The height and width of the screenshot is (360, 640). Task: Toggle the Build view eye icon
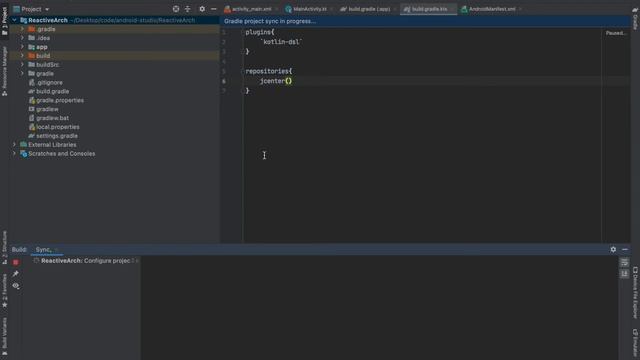pos(16,286)
